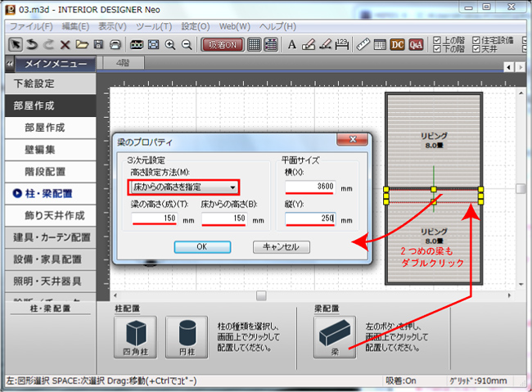The image size is (532, 392).
Task: Place a square column (四角柱)
Action: (137, 336)
